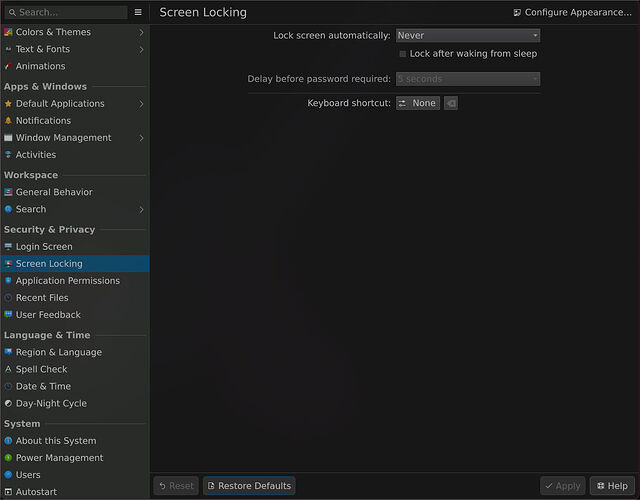This screenshot has width=640, height=500.
Task: Click the General Behavior icon
Action: coord(8,192)
